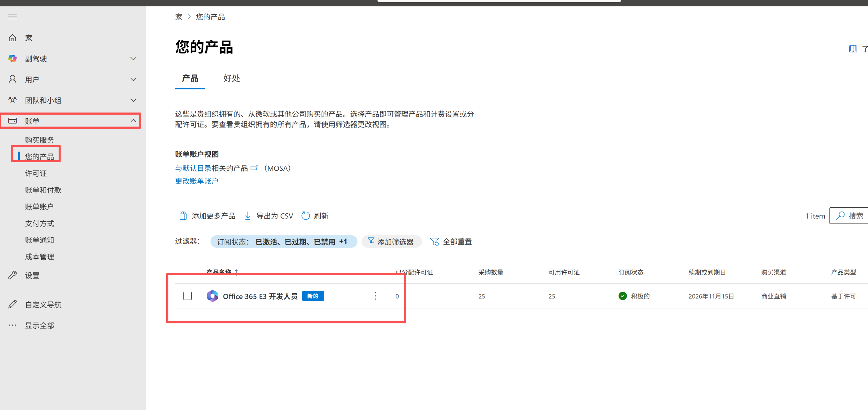Click the refresh 刷新 icon

[x=305, y=216]
